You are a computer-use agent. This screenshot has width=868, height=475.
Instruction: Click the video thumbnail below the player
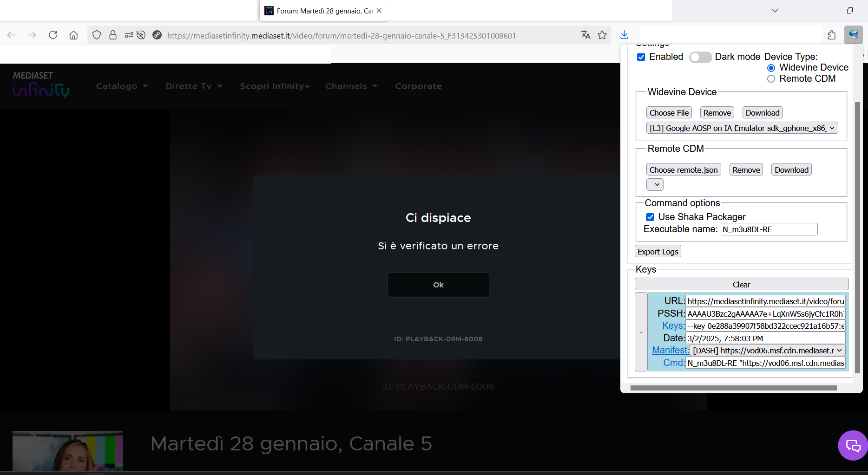[x=68, y=451]
